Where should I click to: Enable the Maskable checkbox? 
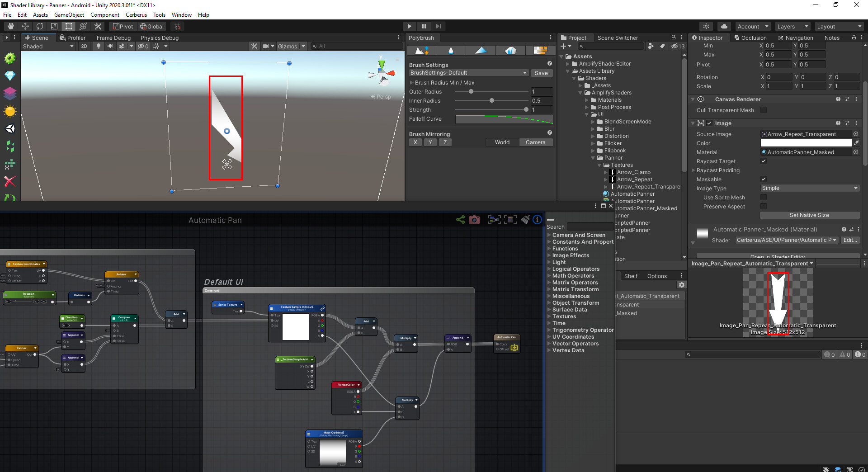764,179
